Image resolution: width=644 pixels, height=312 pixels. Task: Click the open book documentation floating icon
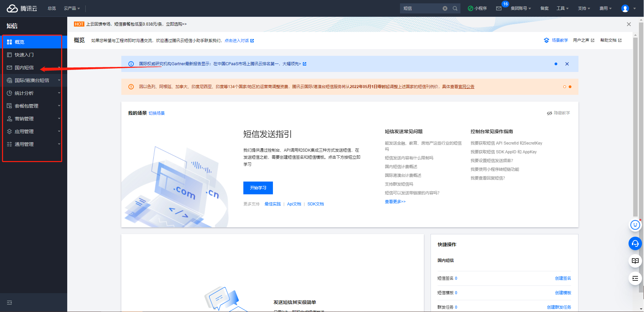tap(635, 261)
